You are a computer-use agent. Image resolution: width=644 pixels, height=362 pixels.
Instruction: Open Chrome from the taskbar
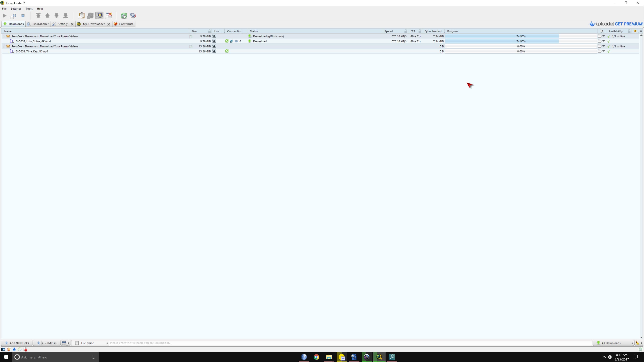pos(316,357)
